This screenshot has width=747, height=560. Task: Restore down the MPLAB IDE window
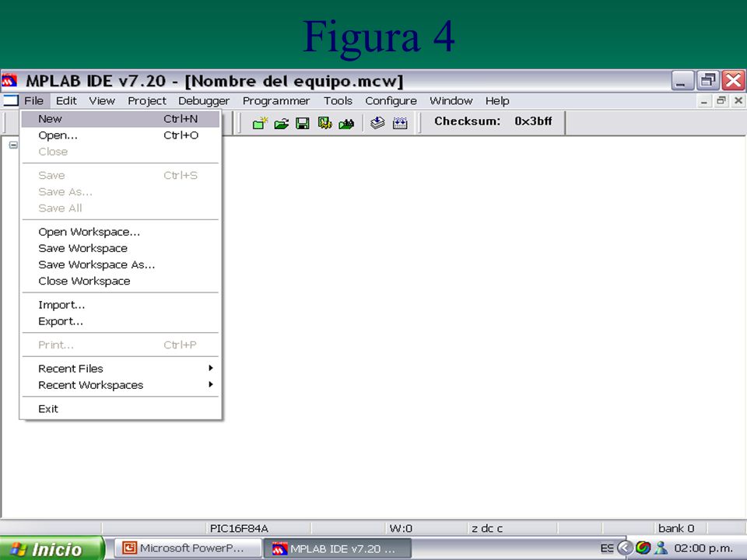point(708,80)
